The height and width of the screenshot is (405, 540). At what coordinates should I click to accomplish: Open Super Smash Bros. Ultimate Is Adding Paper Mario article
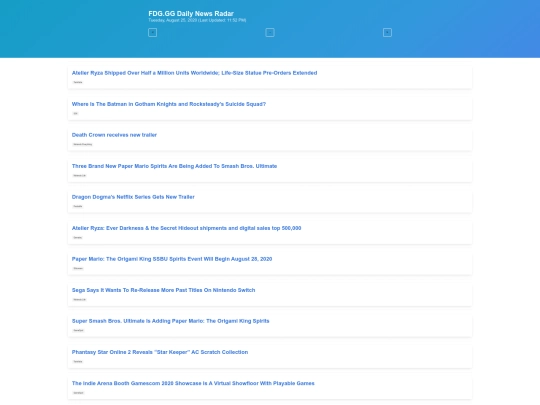coord(170,321)
